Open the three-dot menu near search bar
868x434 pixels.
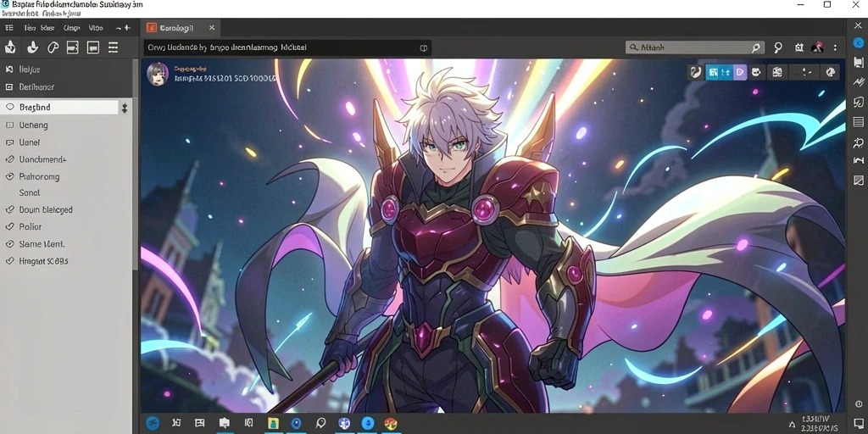coord(835,47)
